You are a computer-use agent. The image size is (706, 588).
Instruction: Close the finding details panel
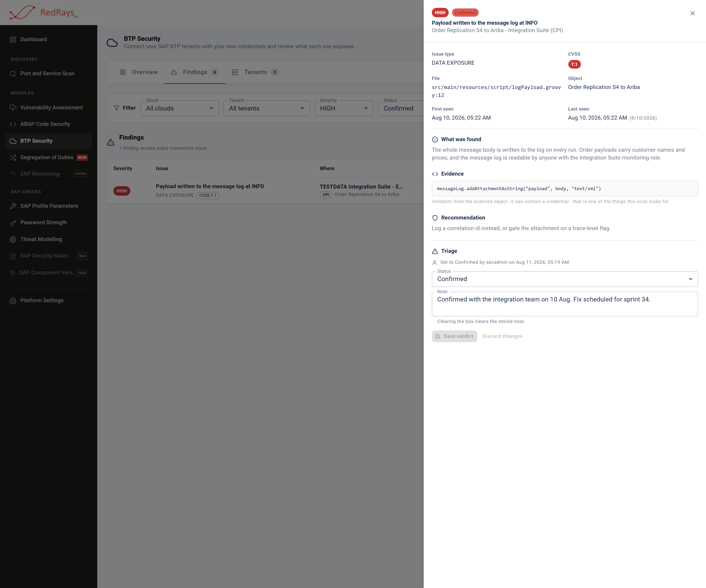(692, 14)
